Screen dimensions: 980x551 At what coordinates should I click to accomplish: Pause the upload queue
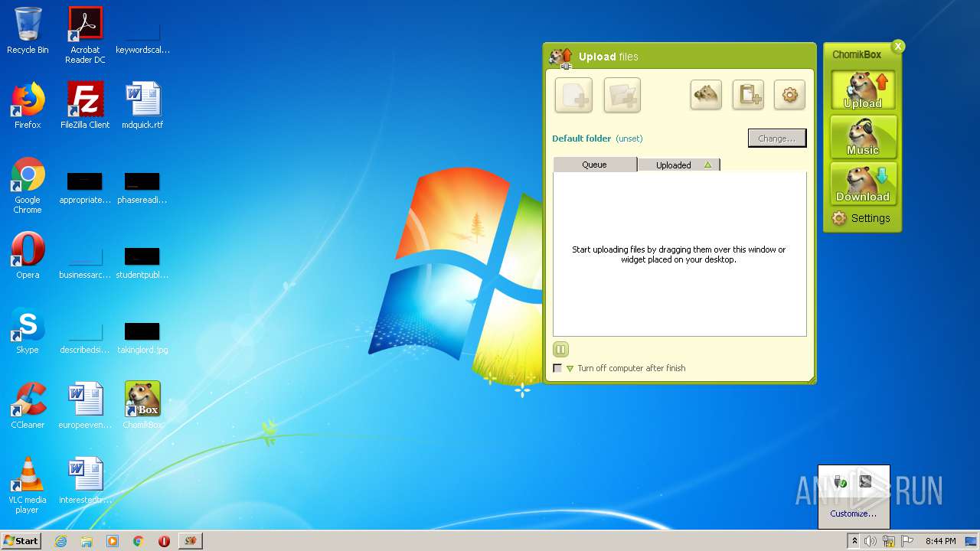click(x=560, y=349)
